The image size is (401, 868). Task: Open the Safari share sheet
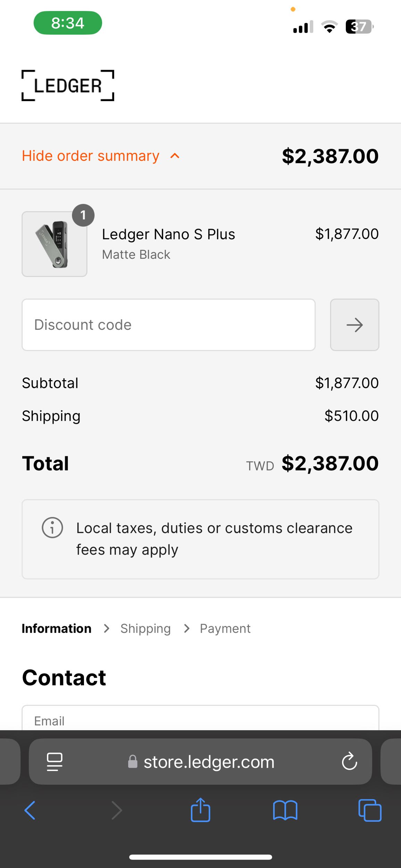200,810
